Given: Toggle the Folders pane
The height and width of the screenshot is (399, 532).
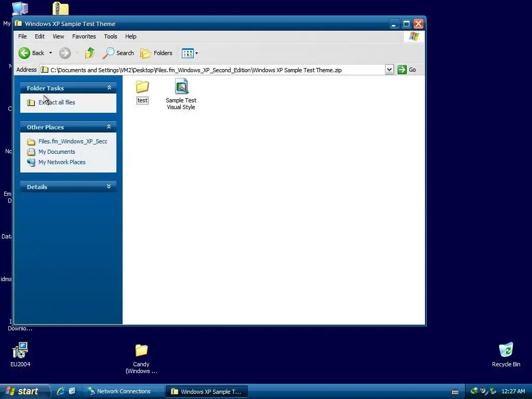Looking at the screenshot, I should [156, 53].
